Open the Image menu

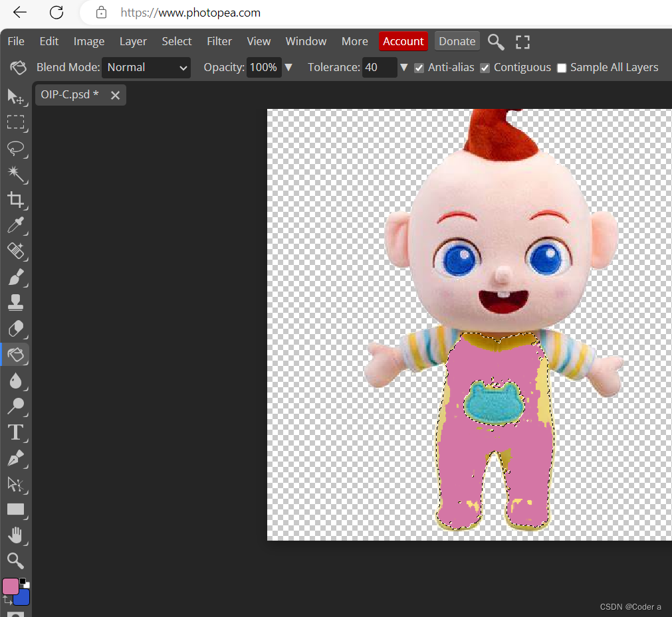(88, 41)
